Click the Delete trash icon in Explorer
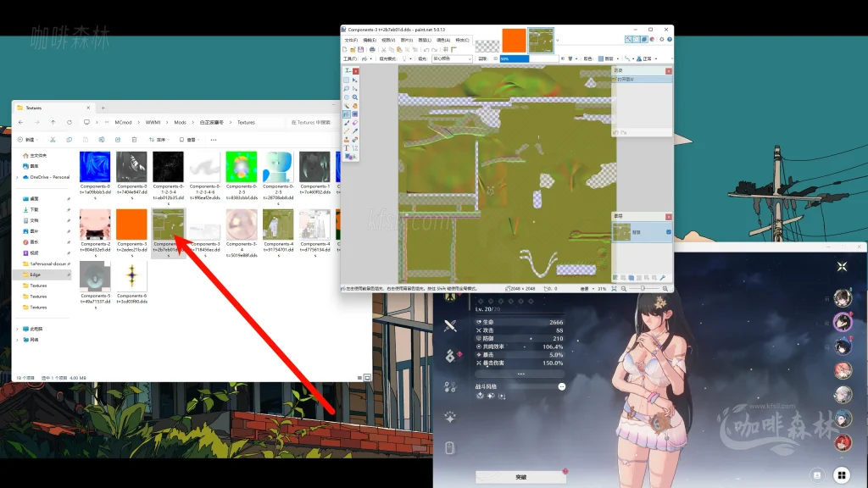This screenshot has height=488, width=868. (134, 140)
